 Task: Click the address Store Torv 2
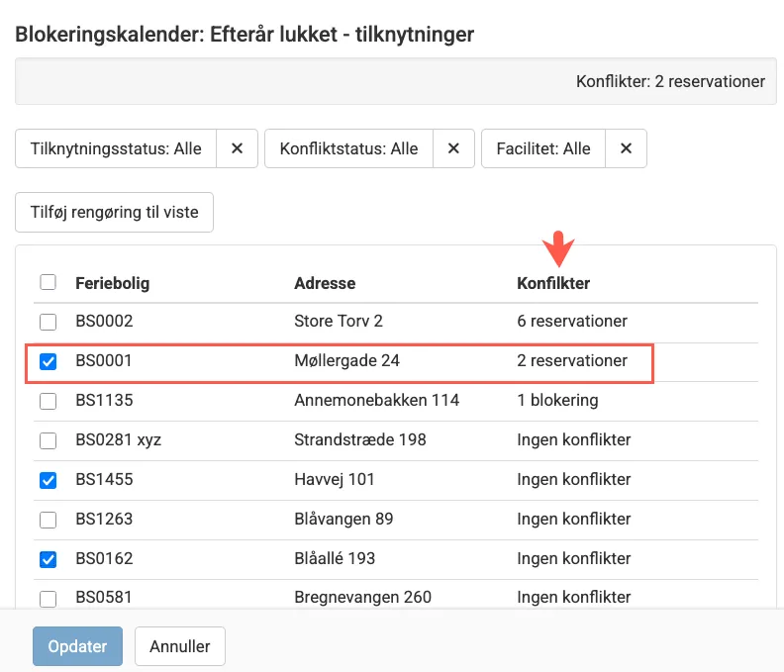tap(339, 321)
